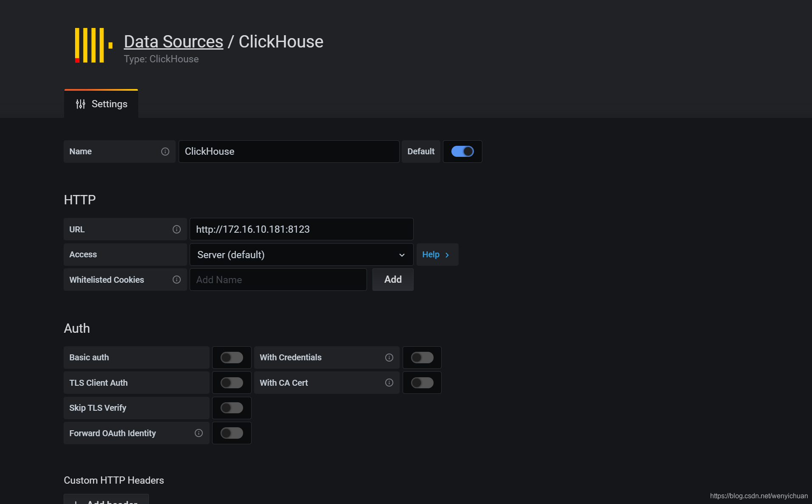
Task: Click the Add header button
Action: (106, 499)
